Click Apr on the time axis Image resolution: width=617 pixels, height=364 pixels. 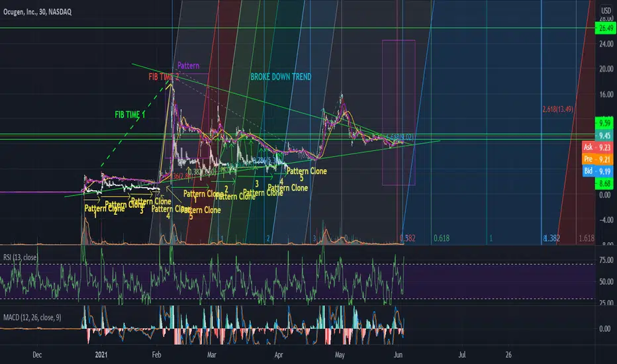coord(279,355)
